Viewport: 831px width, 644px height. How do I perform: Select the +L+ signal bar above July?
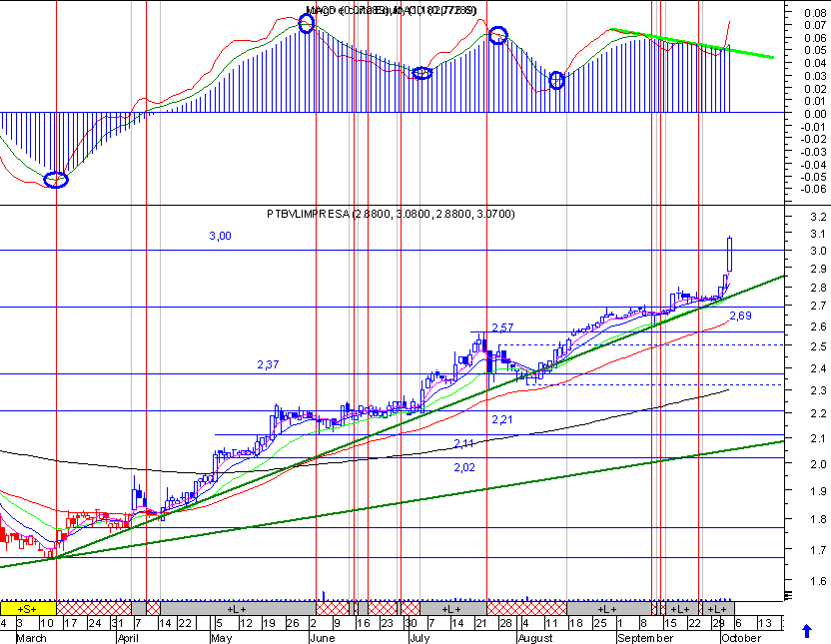pos(453,608)
